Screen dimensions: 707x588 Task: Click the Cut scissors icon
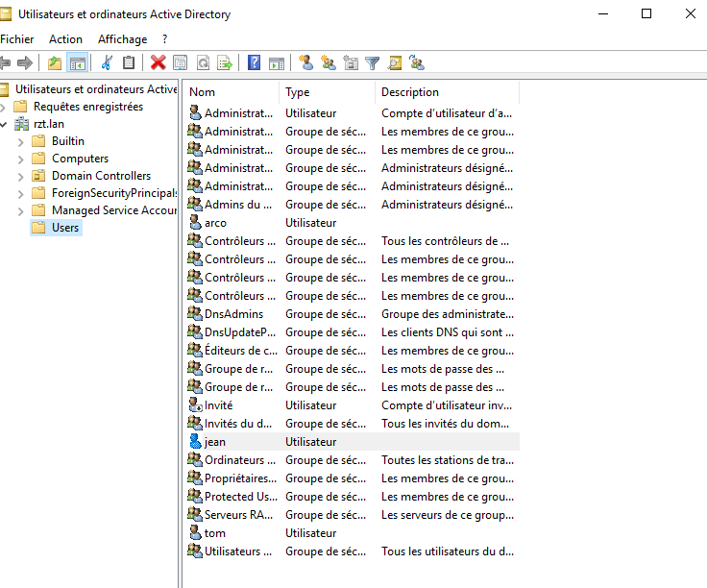[107, 62]
